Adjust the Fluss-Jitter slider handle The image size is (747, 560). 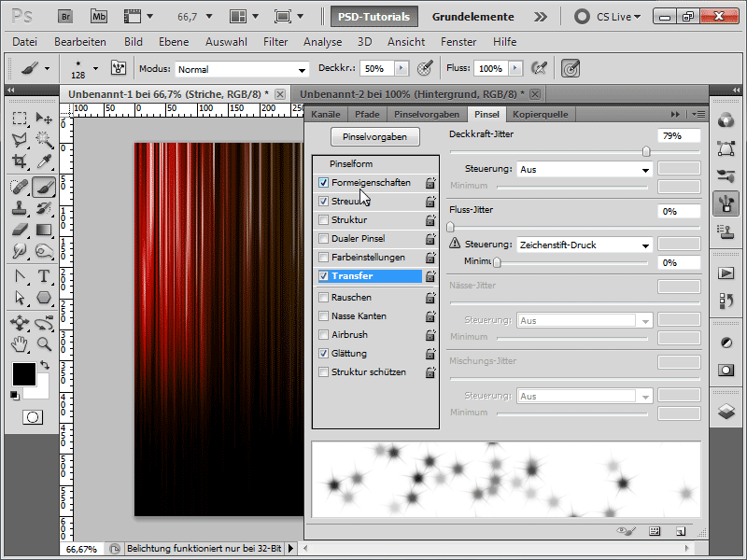pos(451,227)
